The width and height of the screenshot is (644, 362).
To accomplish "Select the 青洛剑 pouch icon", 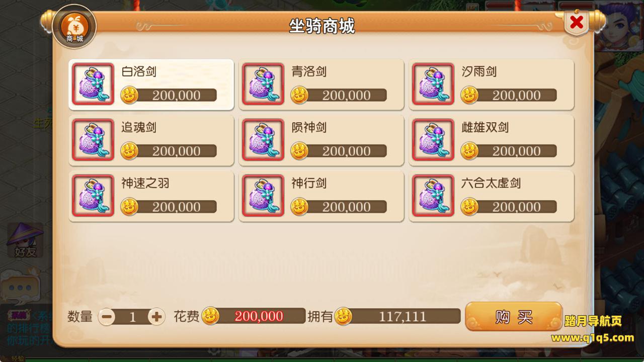I will tap(263, 84).
